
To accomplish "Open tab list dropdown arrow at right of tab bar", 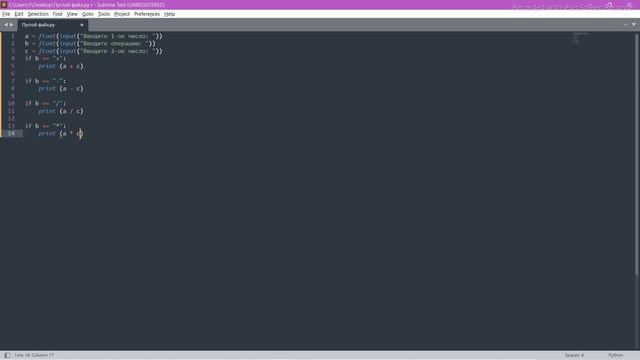I will (x=633, y=24).
